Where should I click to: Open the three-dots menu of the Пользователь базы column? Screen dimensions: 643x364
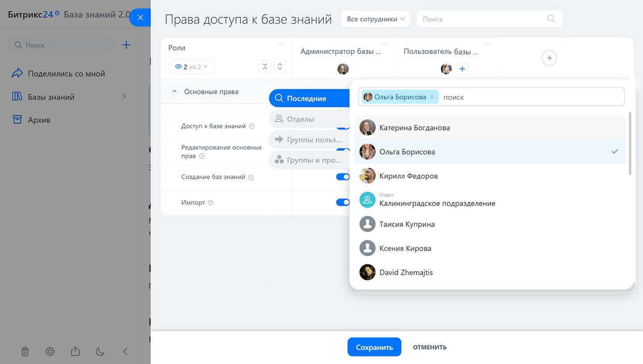pyautogui.click(x=488, y=44)
